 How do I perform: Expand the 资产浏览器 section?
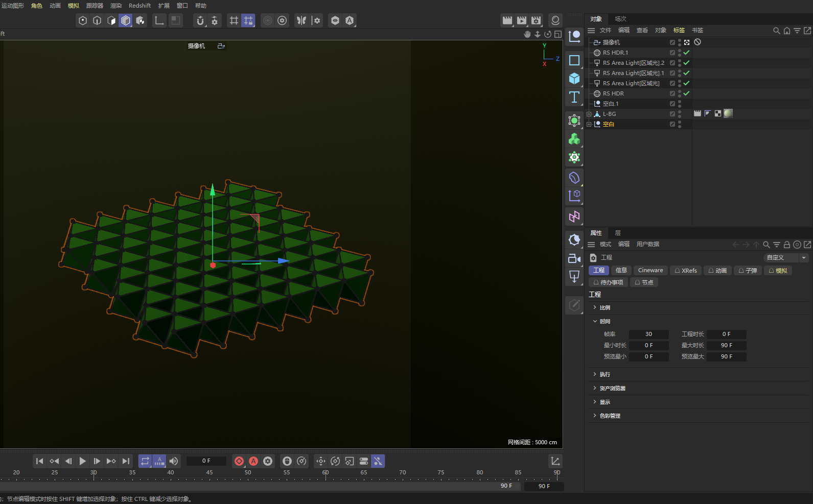tap(595, 388)
